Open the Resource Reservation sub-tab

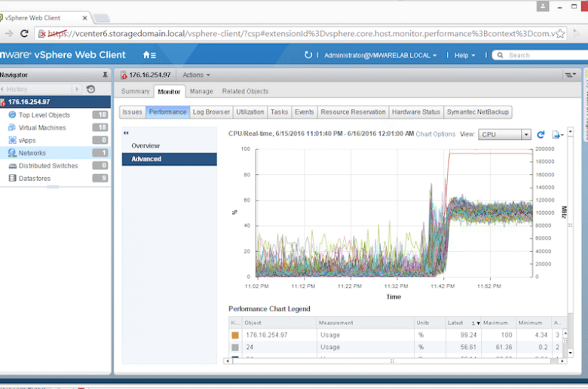click(353, 112)
